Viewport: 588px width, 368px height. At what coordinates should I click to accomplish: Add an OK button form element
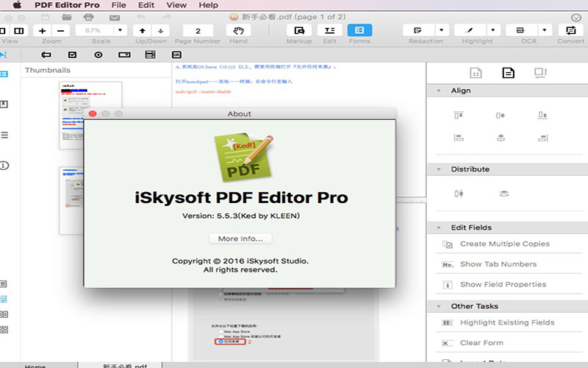click(x=176, y=54)
